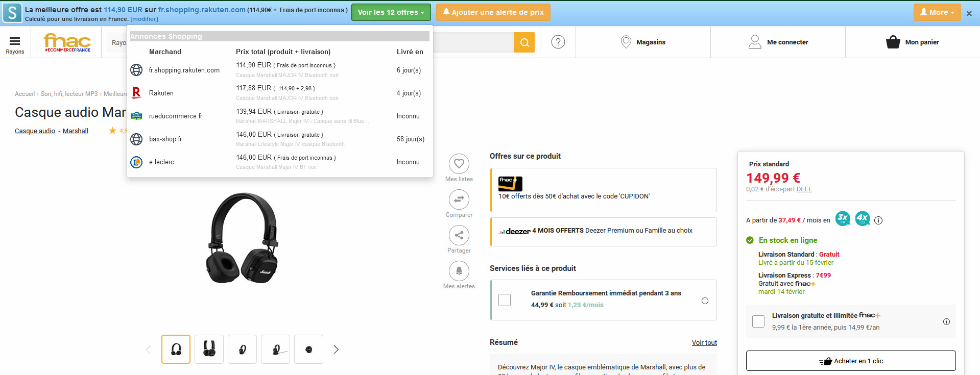Open the Me connecter account icon

click(x=755, y=42)
